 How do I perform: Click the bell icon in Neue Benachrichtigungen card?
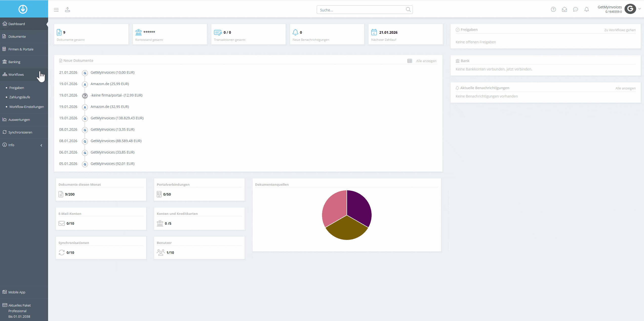tap(295, 32)
